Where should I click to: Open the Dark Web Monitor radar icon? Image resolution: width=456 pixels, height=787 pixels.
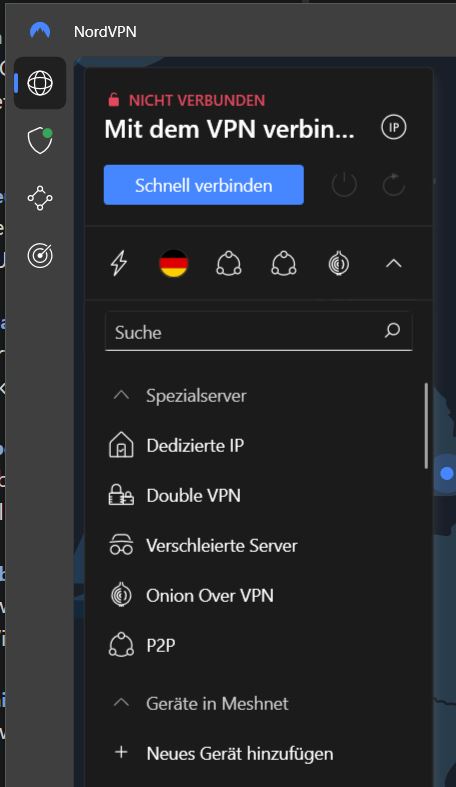pyautogui.click(x=40, y=256)
